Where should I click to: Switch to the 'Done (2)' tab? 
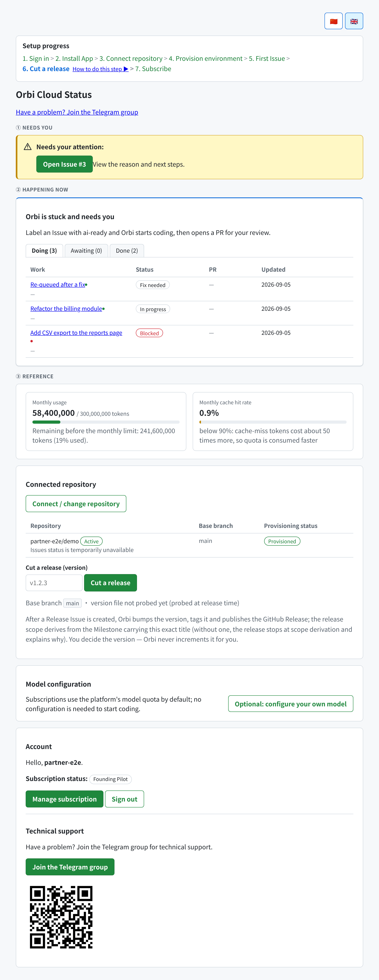tap(127, 251)
